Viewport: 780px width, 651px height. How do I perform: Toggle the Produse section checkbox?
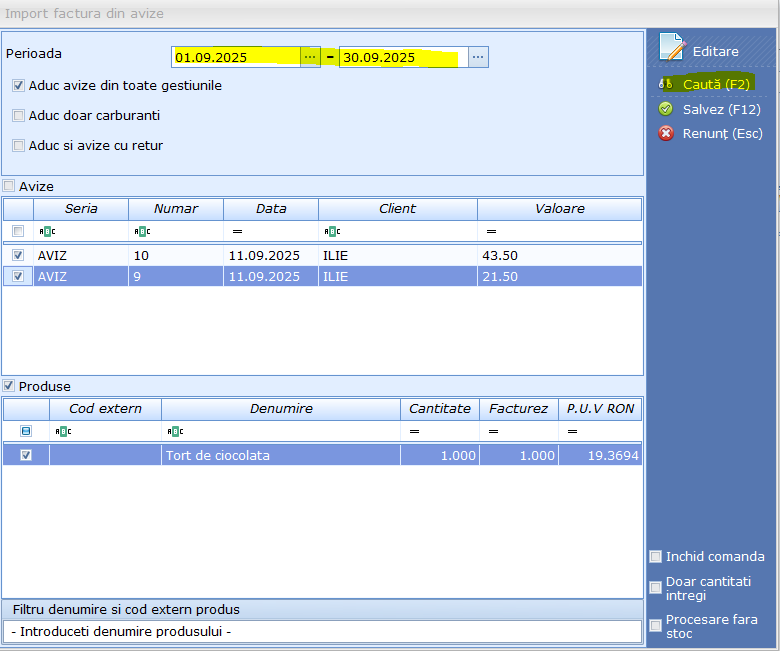click(x=9, y=386)
